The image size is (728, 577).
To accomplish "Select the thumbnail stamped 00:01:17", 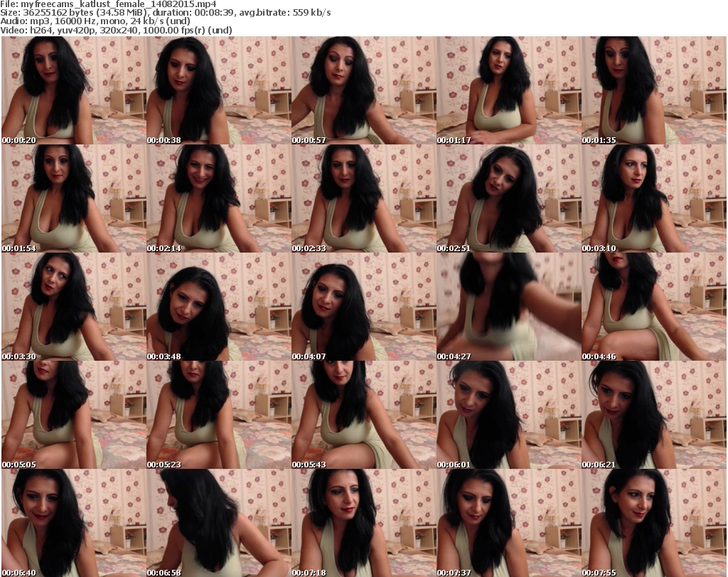I will pos(509,90).
